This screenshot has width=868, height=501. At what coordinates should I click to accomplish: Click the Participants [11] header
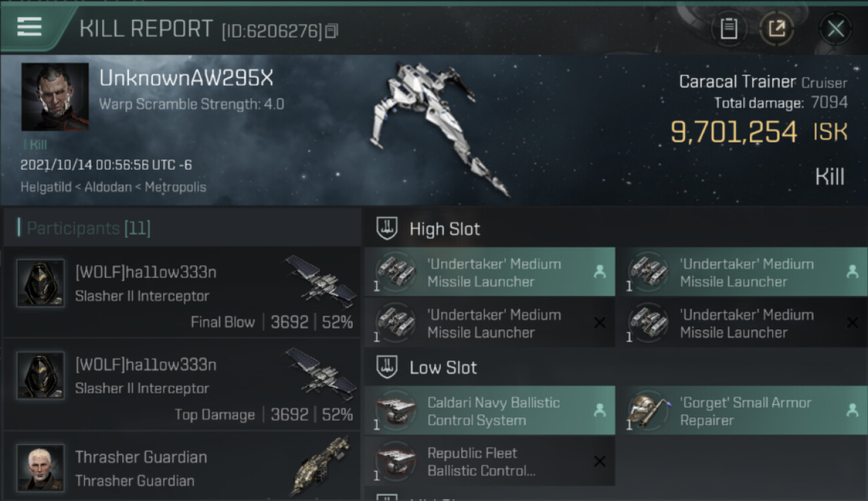pyautogui.click(x=88, y=228)
